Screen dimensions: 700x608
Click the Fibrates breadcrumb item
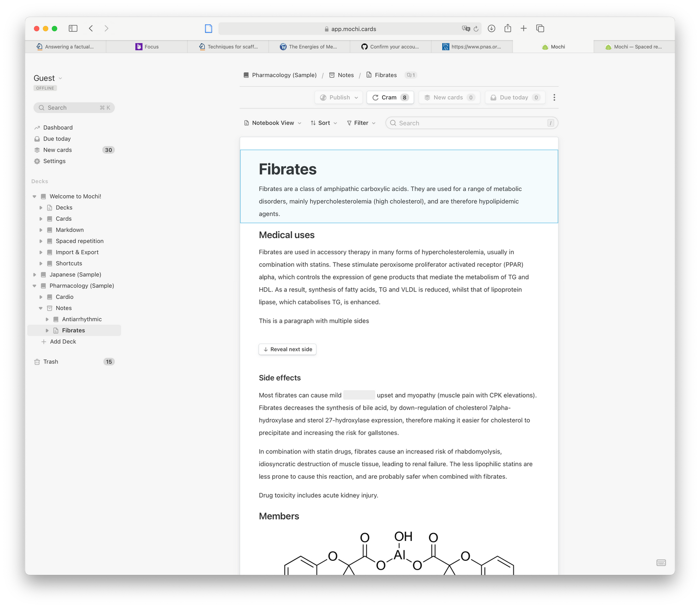click(382, 75)
